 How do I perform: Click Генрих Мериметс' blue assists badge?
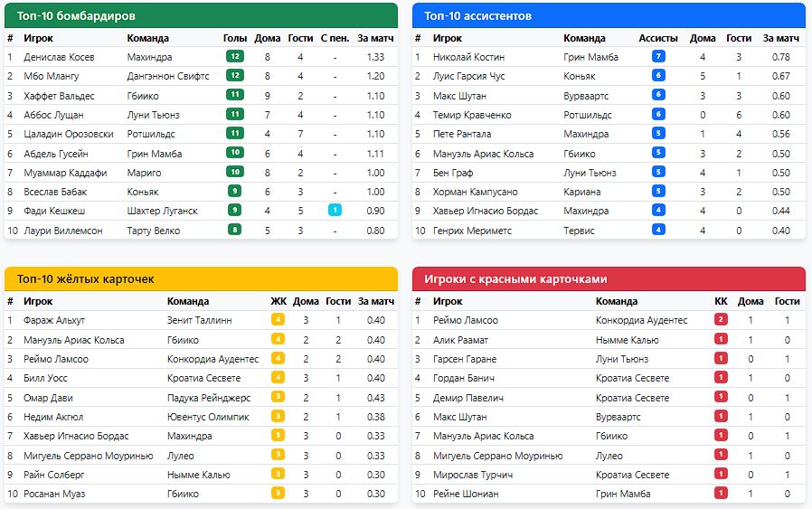pos(658,230)
